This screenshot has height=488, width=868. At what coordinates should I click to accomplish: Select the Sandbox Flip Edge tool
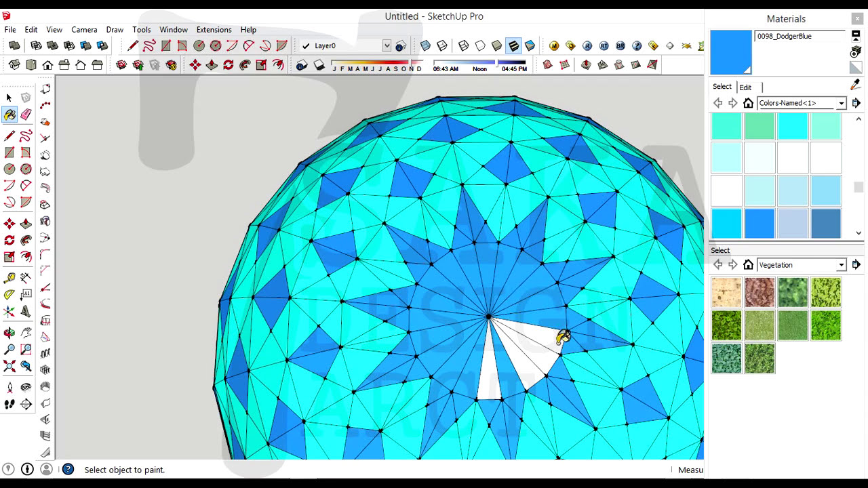pyautogui.click(x=652, y=64)
